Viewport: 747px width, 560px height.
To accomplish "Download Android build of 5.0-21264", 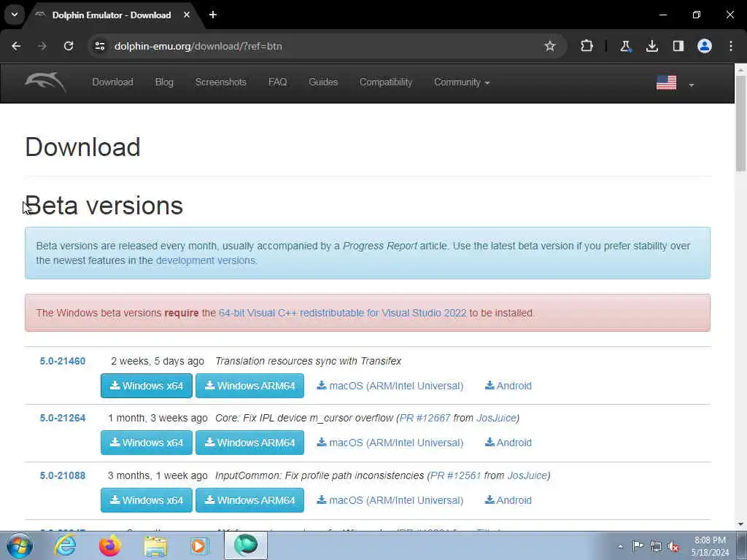I will [508, 443].
